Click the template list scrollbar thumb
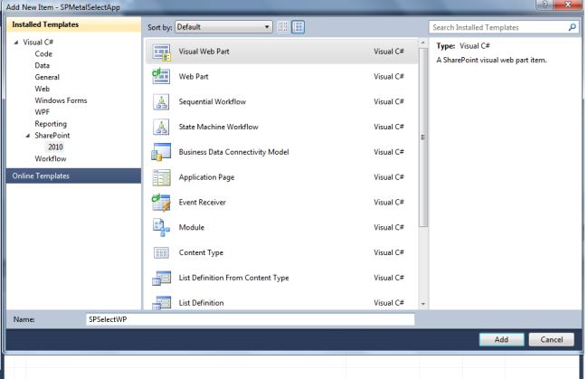Viewport: 588px width, 379px height. [x=423, y=137]
